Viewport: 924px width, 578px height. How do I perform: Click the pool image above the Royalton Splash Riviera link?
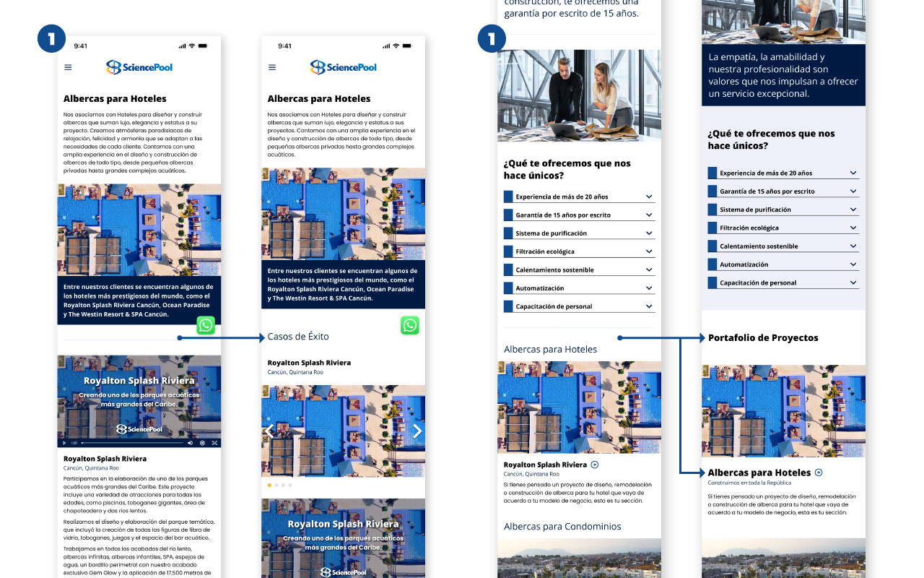[579, 407]
